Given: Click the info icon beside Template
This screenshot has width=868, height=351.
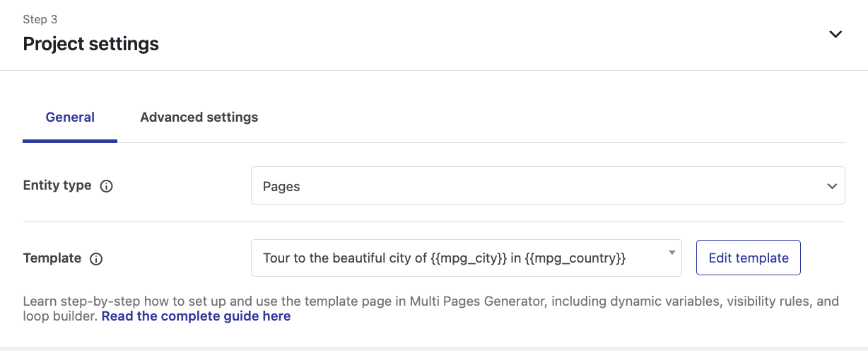Looking at the screenshot, I should [x=97, y=259].
